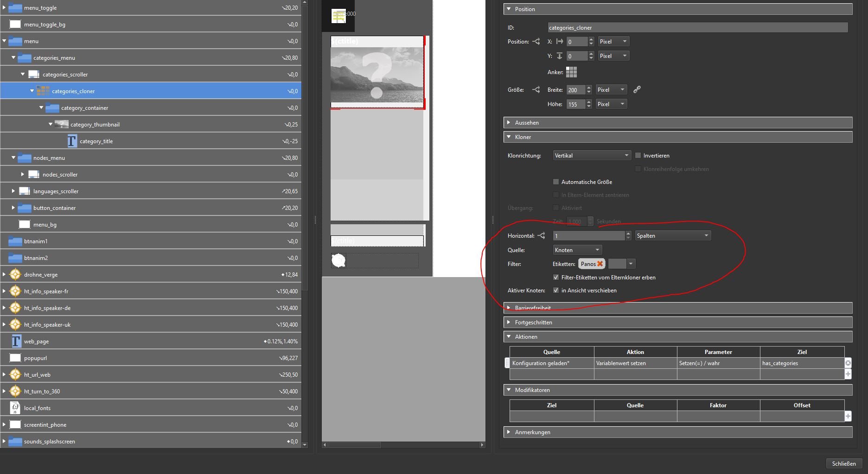Viewport: 868px width, 474px height.
Task: Select the sounds_splashscreen tree row
Action: point(151,441)
